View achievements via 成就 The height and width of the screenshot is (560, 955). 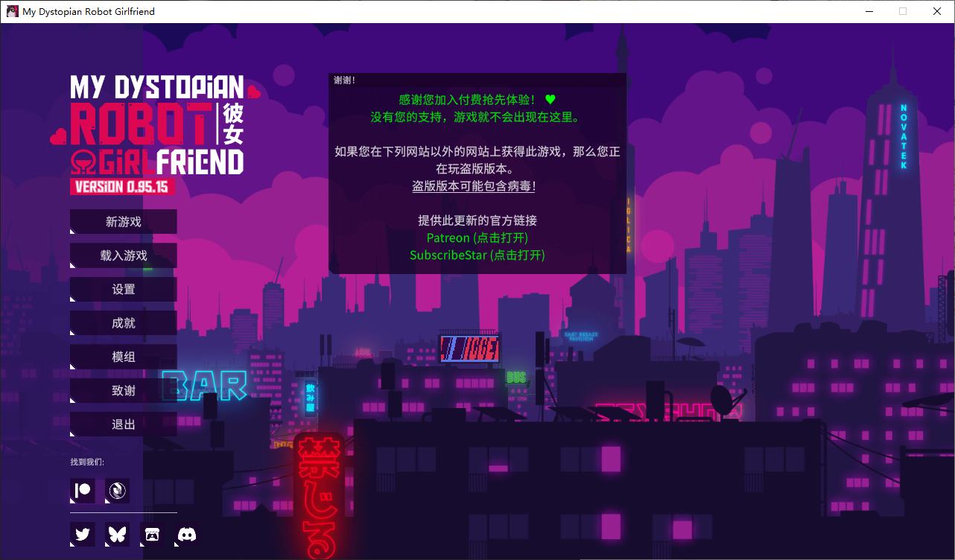(x=123, y=322)
